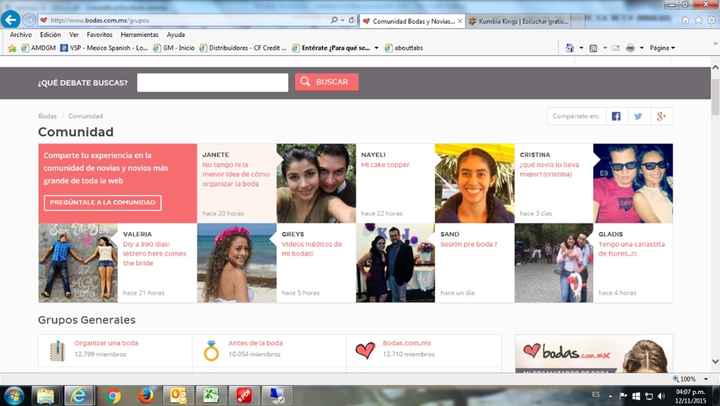720x406 pixels.
Task: Click the address bar search magnifier icon
Action: point(334,20)
